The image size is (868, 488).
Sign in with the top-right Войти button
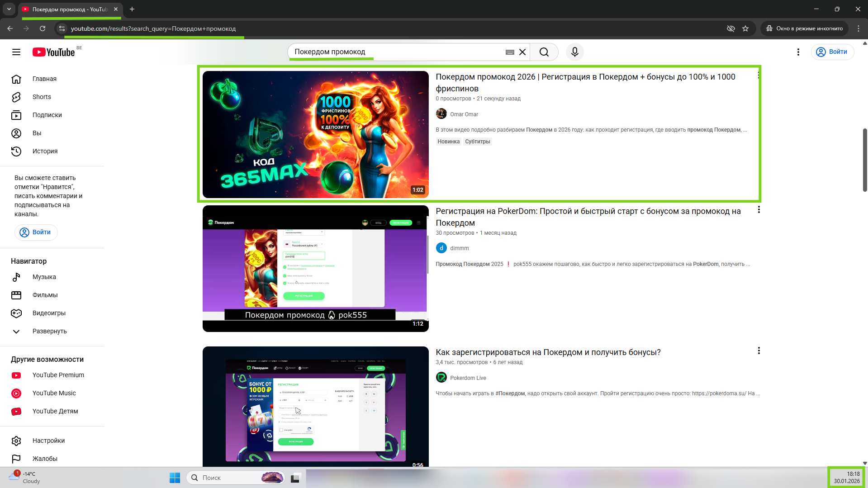[832, 52]
